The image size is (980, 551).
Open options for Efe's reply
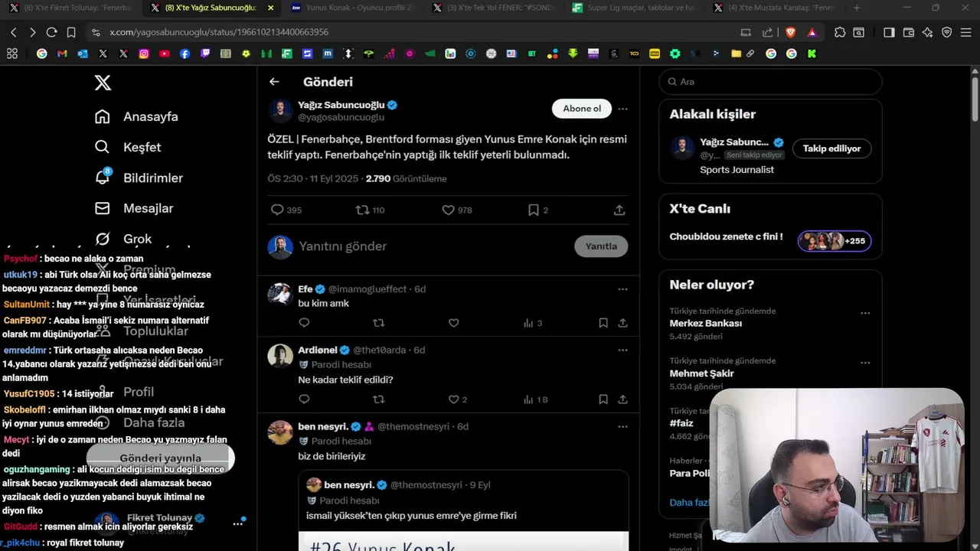click(622, 289)
